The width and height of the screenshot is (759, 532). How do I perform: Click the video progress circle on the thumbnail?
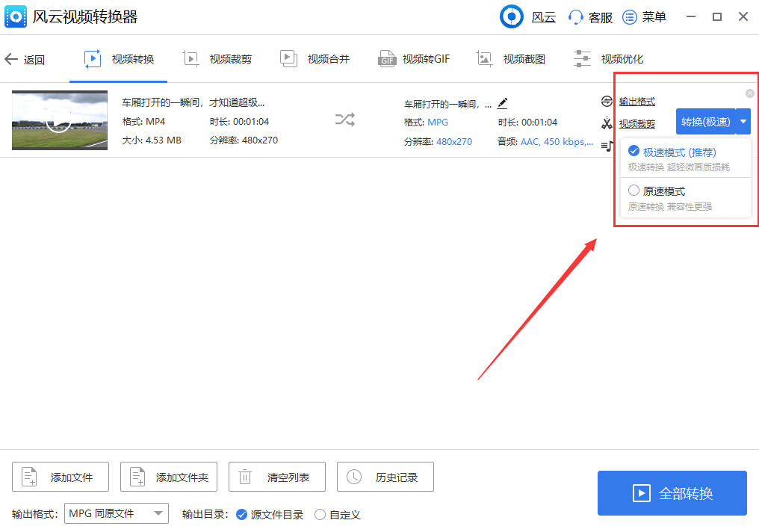coord(59,120)
